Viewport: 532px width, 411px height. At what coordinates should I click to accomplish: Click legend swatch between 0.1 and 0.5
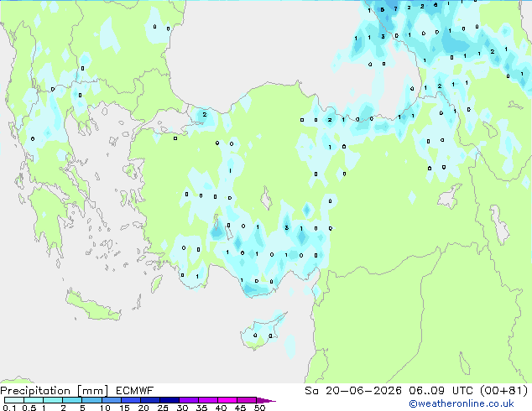click(14, 400)
